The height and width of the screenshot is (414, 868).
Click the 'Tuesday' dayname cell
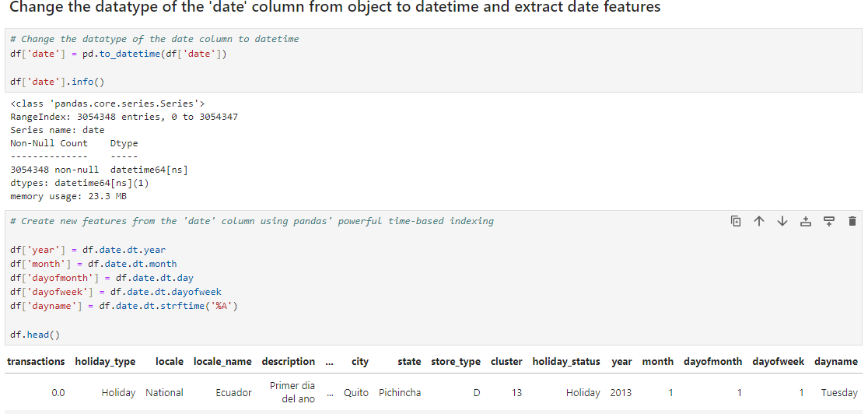[840, 393]
